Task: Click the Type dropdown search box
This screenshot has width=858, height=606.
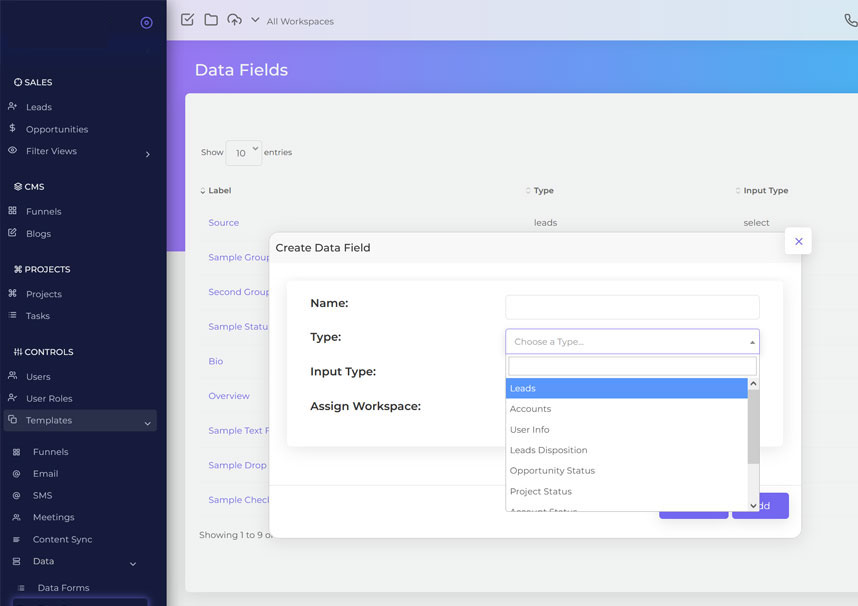Action: [x=632, y=366]
